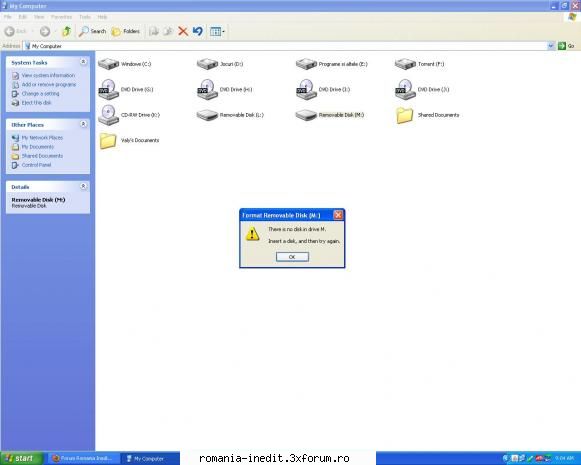Expand the Address bar dropdown
The height and width of the screenshot is (465, 581).
tap(551, 46)
